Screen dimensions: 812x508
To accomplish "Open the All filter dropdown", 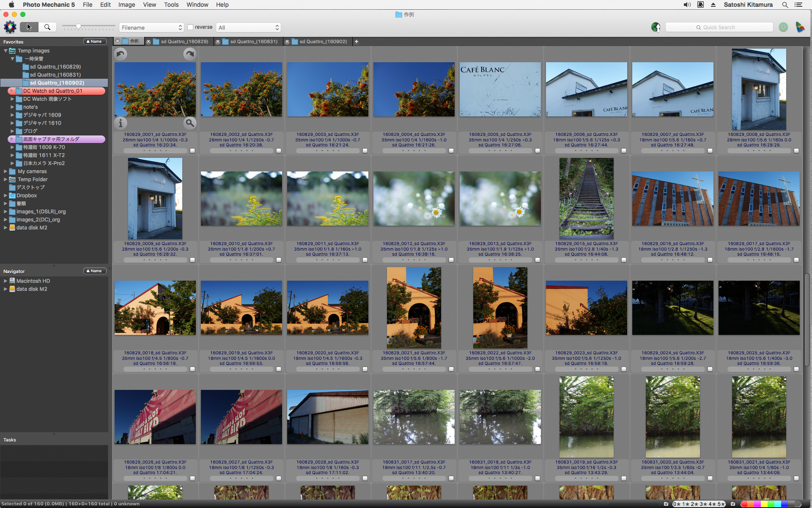I will (x=248, y=28).
